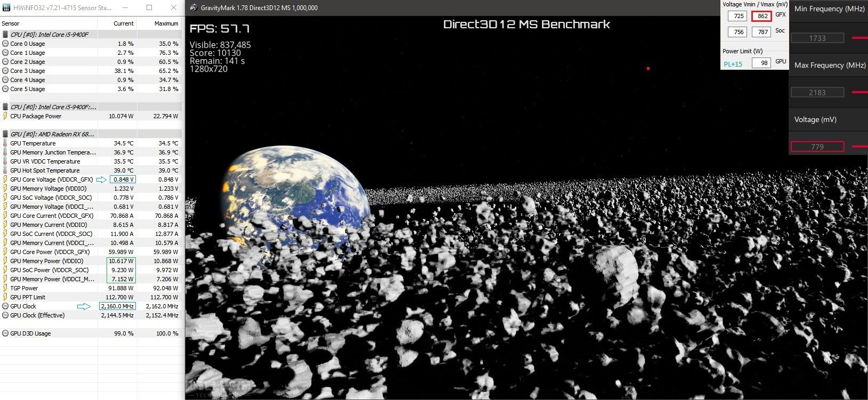Viewport: 868px width, 400px height.
Task: Click the GPU Memory Current (VDDIO) row label
Action: [48, 225]
